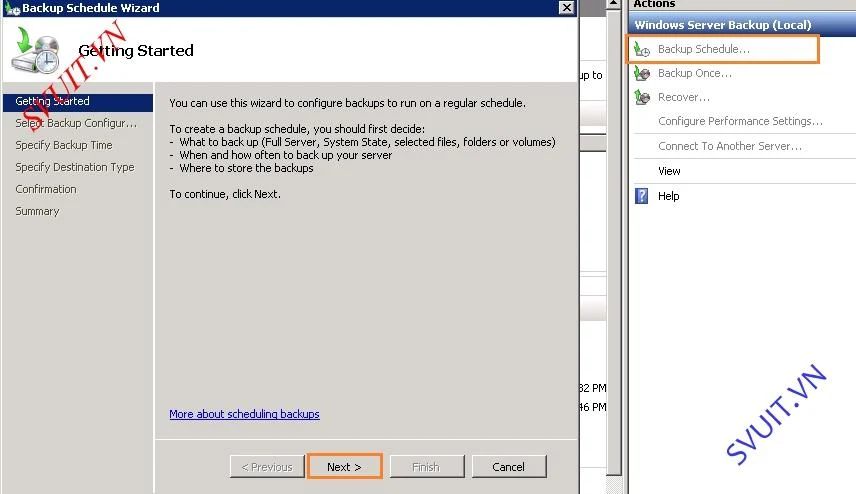Click the scrollbar up arrow behind wizard

point(614,4)
